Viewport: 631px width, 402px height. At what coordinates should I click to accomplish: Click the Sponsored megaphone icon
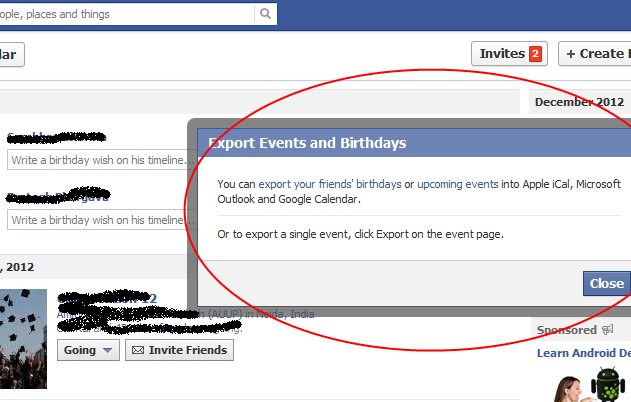(607, 330)
